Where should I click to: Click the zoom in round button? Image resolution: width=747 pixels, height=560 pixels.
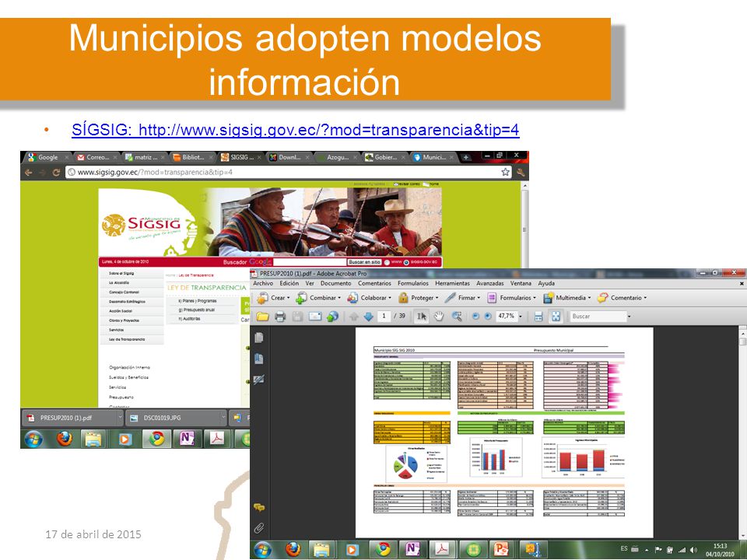[488, 317]
